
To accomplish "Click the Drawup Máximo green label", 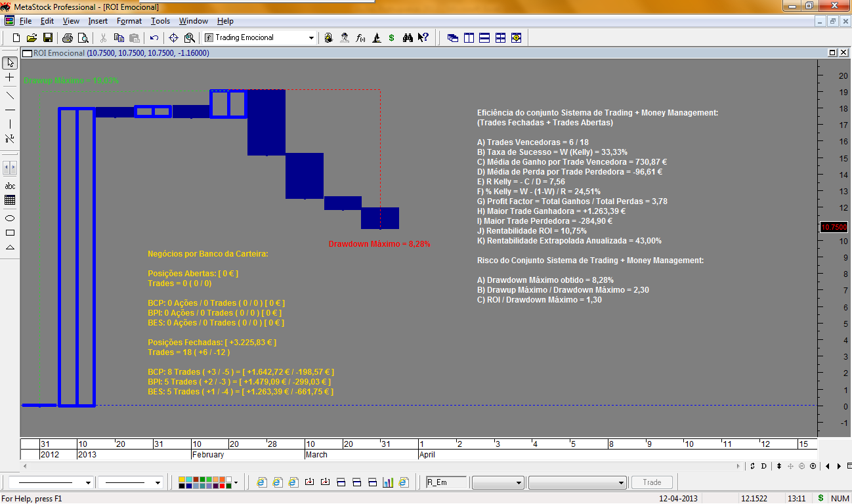I will click(71, 80).
